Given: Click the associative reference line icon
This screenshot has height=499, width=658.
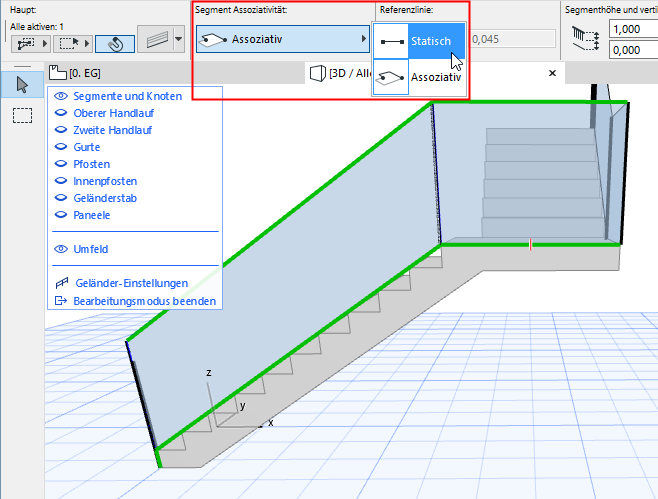Looking at the screenshot, I should click(391, 77).
